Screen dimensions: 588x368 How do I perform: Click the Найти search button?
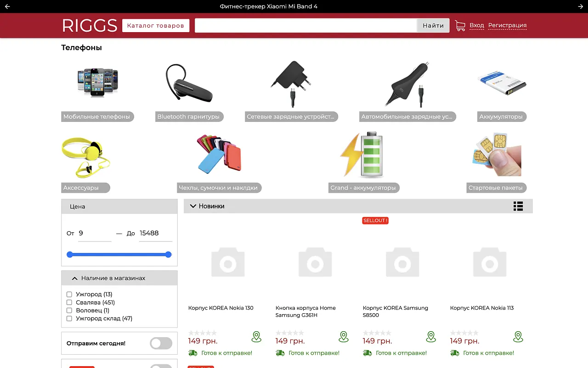pyautogui.click(x=433, y=26)
